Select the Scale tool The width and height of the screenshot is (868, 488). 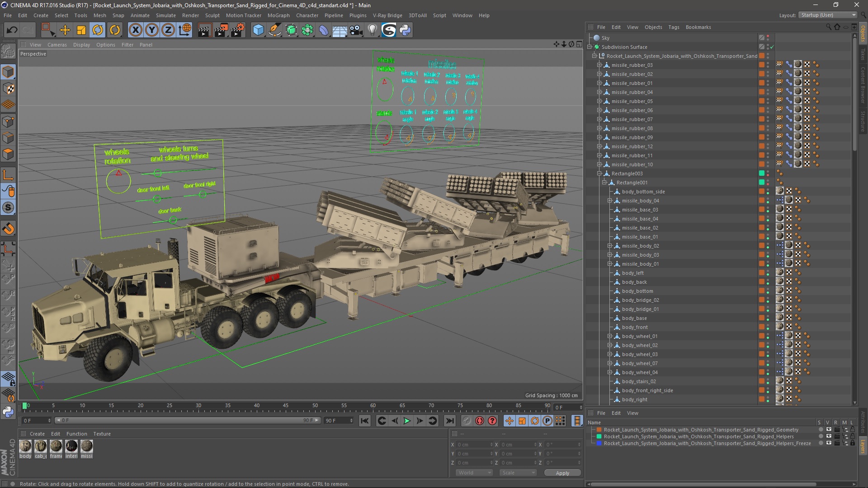[81, 30]
